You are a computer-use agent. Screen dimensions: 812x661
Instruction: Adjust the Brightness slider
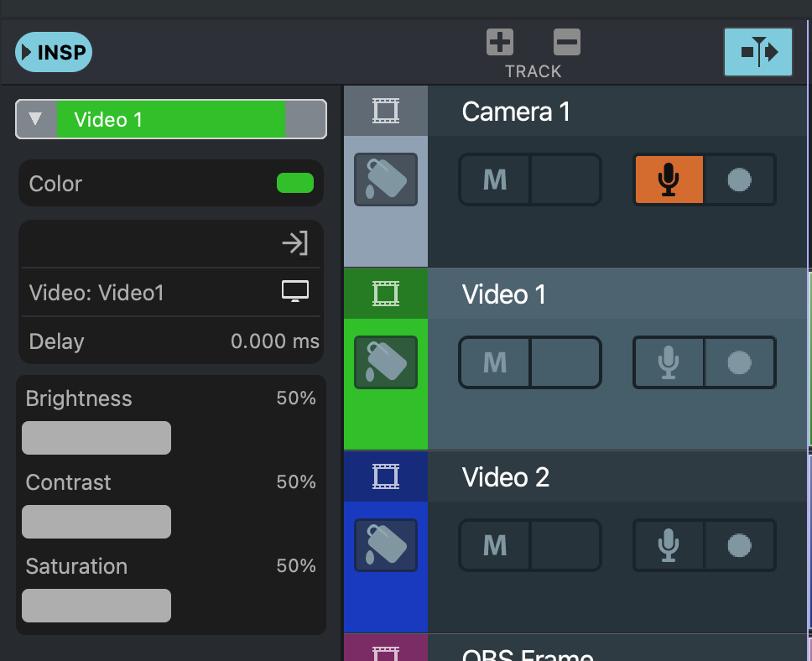pyautogui.click(x=96, y=438)
